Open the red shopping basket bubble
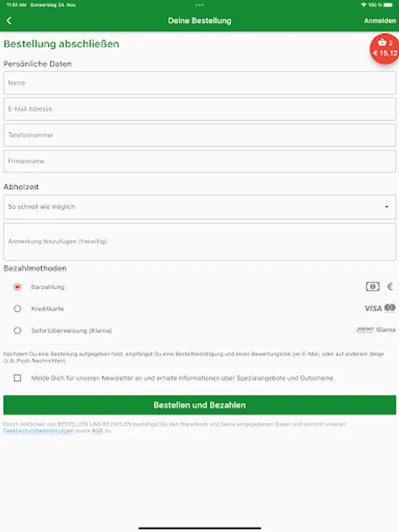 click(x=385, y=48)
